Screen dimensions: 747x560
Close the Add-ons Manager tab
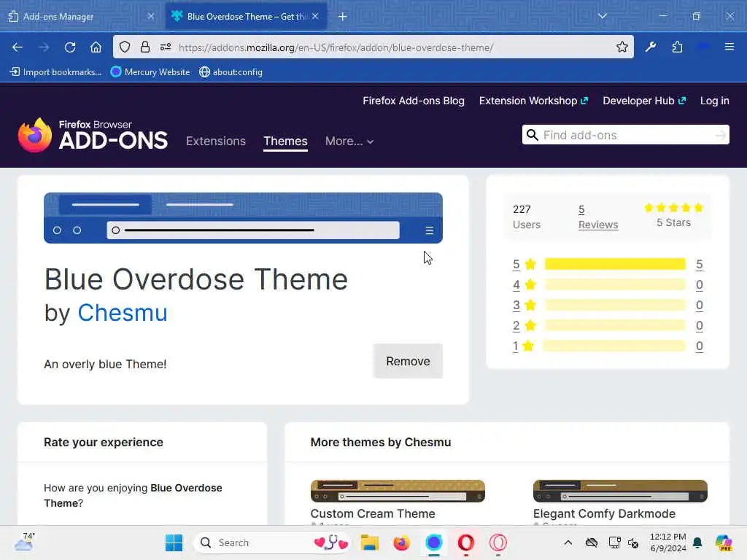(150, 16)
